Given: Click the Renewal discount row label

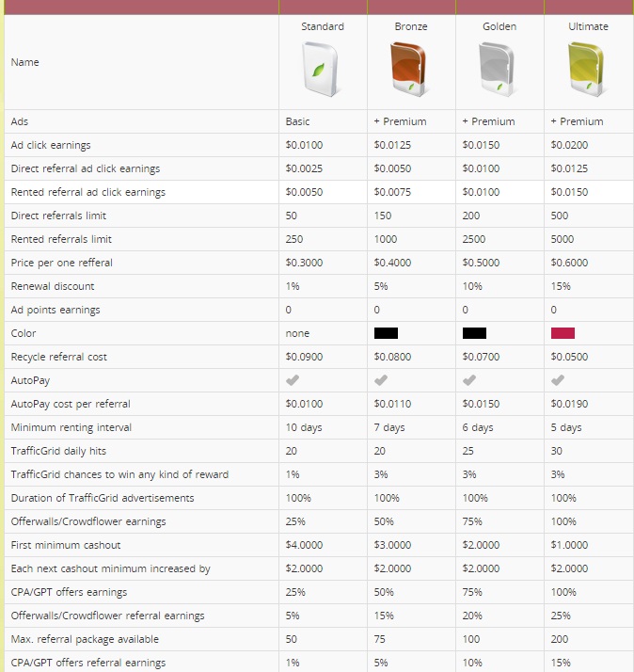Looking at the screenshot, I should point(53,286).
